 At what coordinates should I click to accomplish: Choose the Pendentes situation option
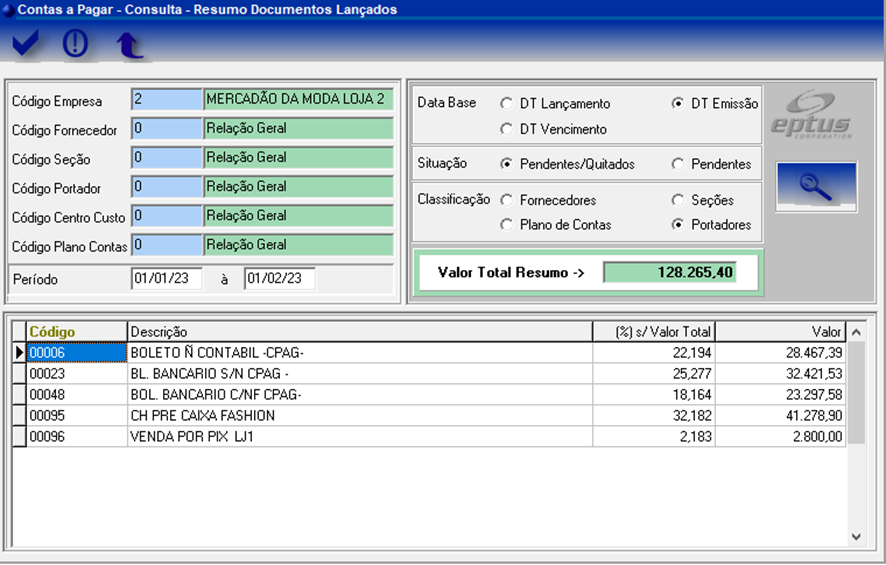679,164
